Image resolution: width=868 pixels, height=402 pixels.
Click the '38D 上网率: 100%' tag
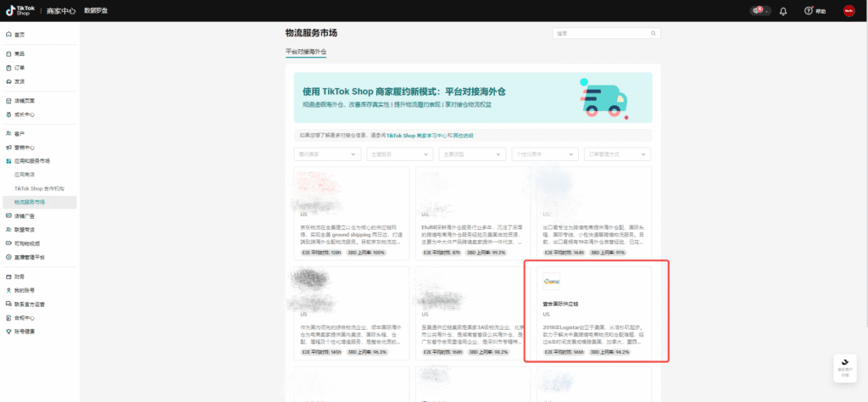(365, 253)
